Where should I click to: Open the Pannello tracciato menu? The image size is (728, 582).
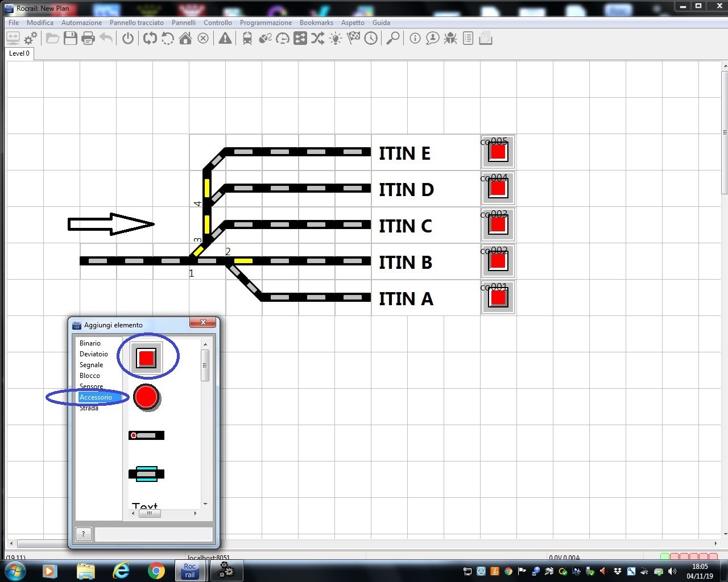click(136, 23)
